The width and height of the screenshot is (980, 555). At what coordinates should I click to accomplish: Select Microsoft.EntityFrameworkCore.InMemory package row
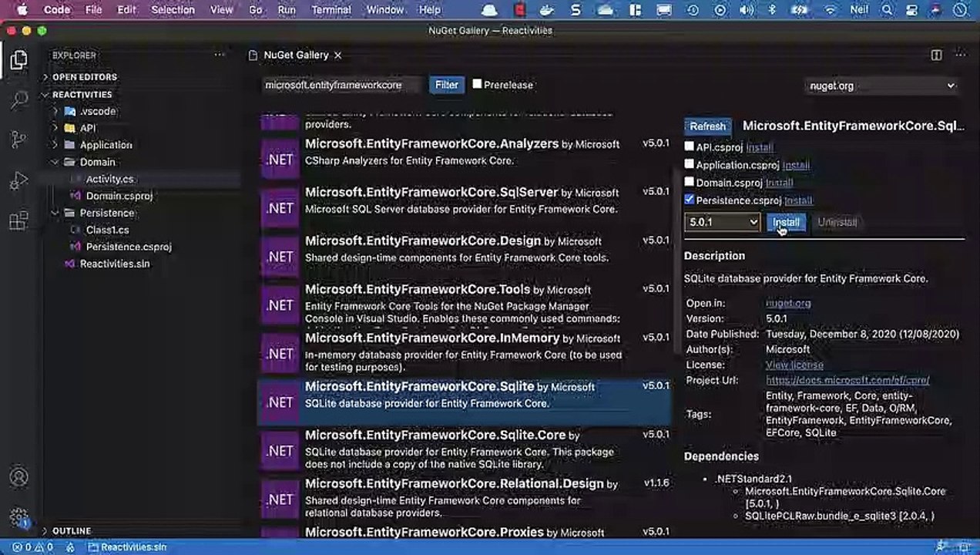465,353
